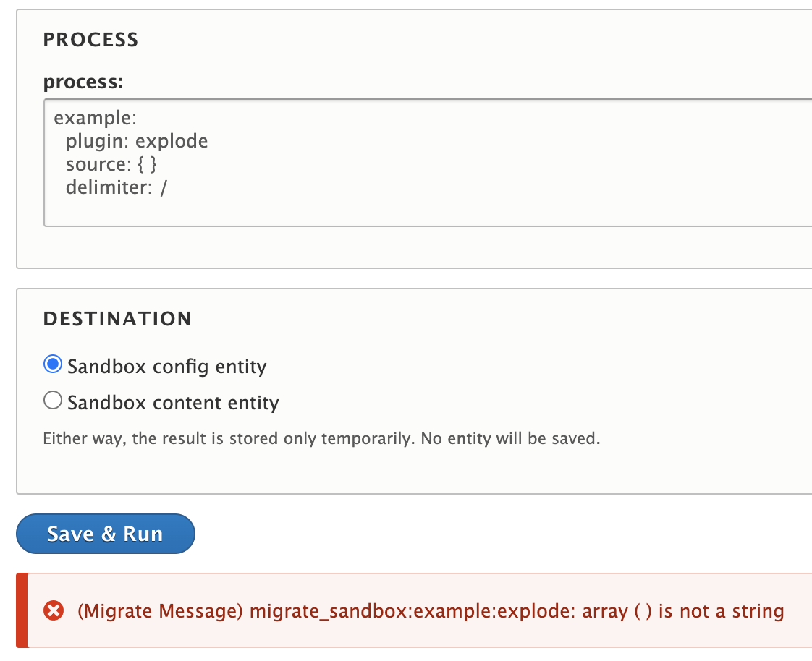Click the source: { } line

pyautogui.click(x=112, y=163)
